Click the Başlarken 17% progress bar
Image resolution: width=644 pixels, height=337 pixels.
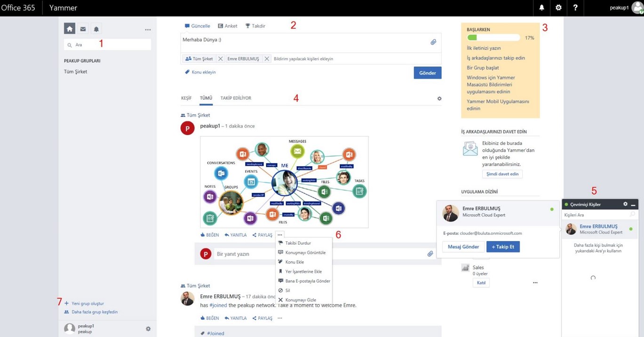point(493,38)
